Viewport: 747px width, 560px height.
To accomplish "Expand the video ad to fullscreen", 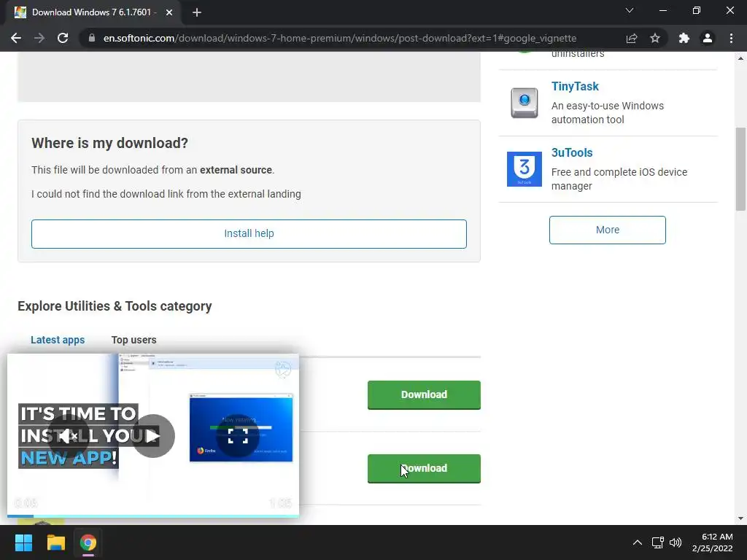I will click(x=238, y=436).
